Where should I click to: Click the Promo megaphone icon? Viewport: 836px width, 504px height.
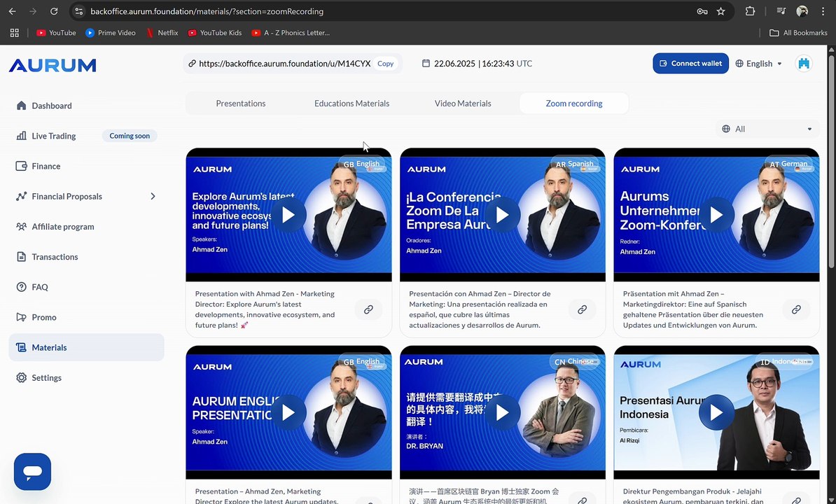pyautogui.click(x=21, y=317)
